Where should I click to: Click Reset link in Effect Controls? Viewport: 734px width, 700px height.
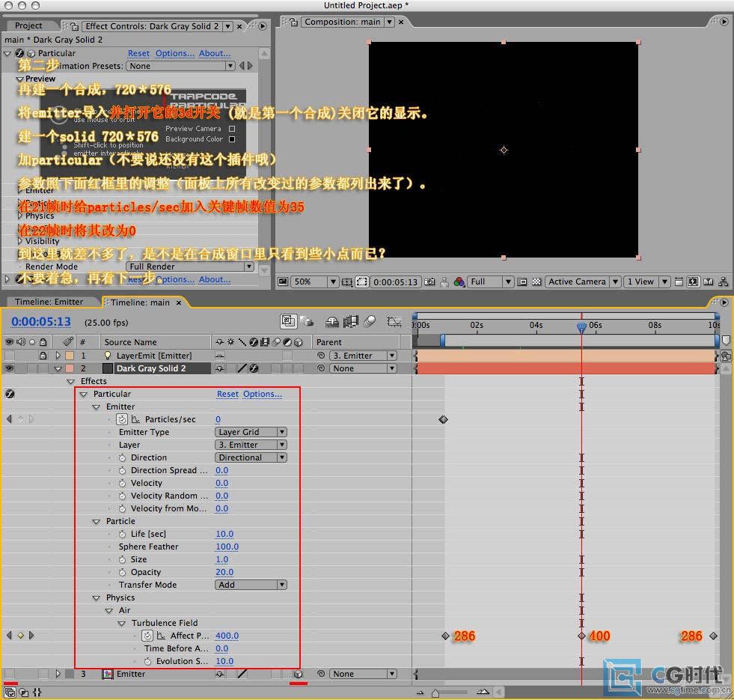point(138,53)
